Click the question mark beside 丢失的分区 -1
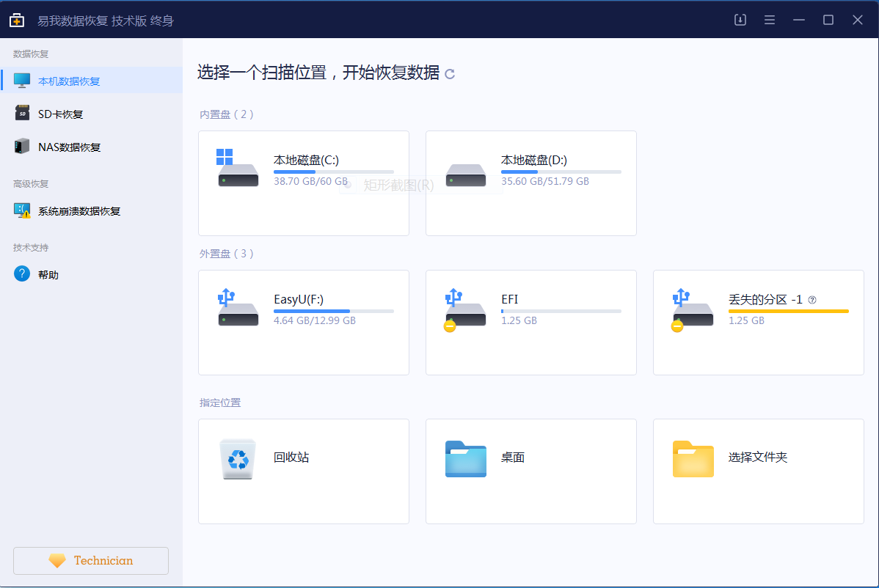 (x=812, y=300)
